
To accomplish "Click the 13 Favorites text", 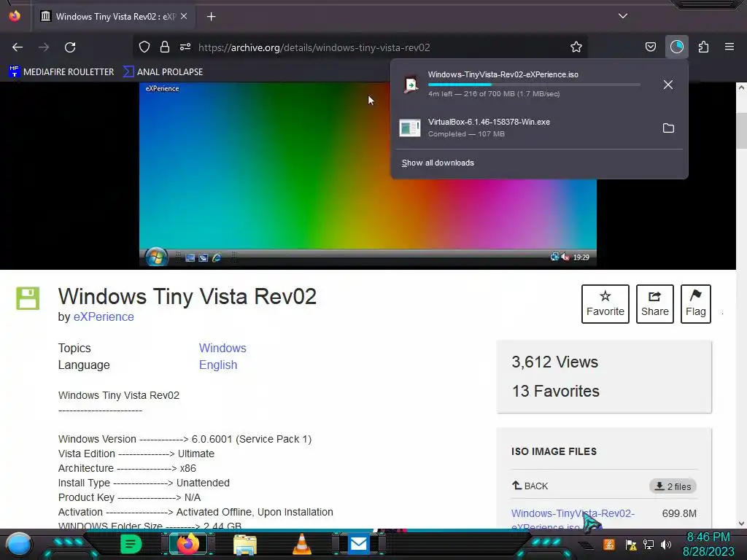I will coord(555,391).
